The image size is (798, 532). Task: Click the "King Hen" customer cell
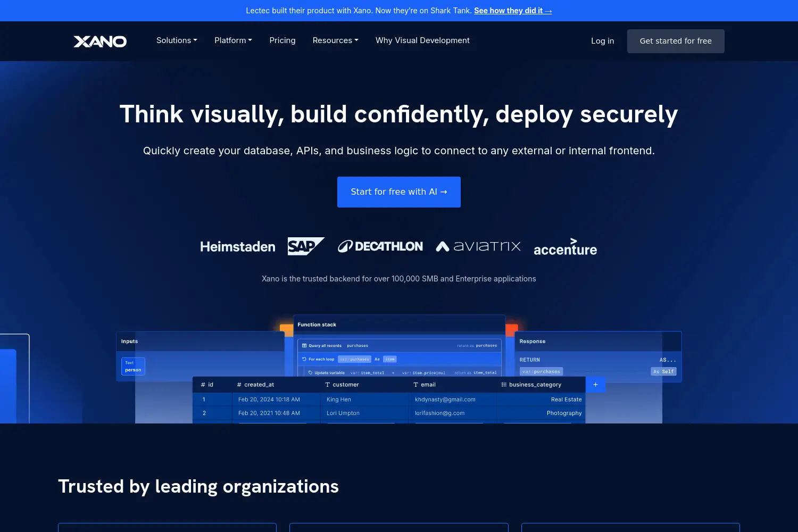coord(339,400)
